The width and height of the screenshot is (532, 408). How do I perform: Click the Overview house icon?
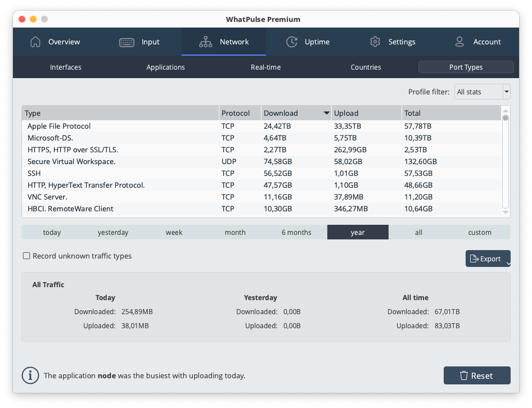click(35, 42)
